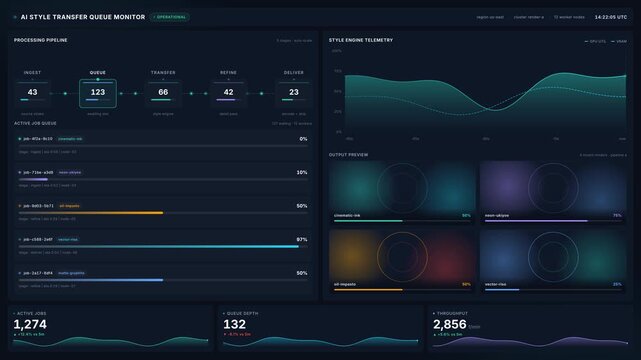
Task: Click the oil-impasto tag on job-9d03-5b71
Action: click(x=69, y=206)
